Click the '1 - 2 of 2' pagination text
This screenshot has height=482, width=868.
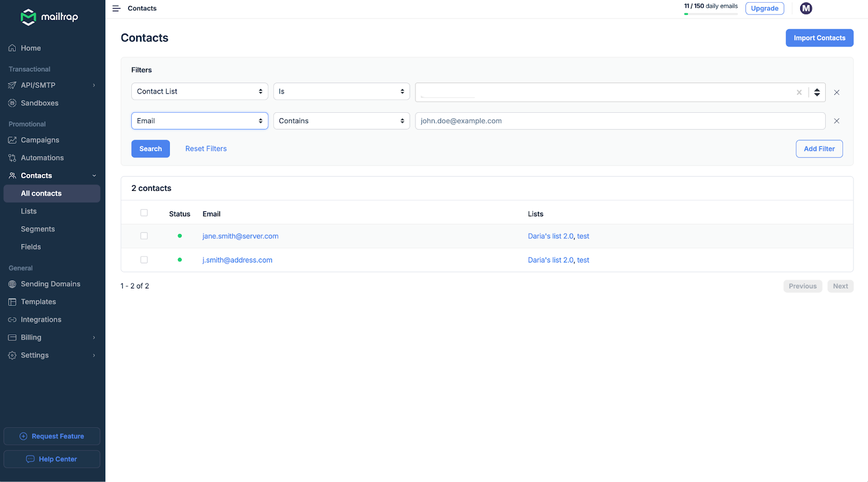pos(135,286)
